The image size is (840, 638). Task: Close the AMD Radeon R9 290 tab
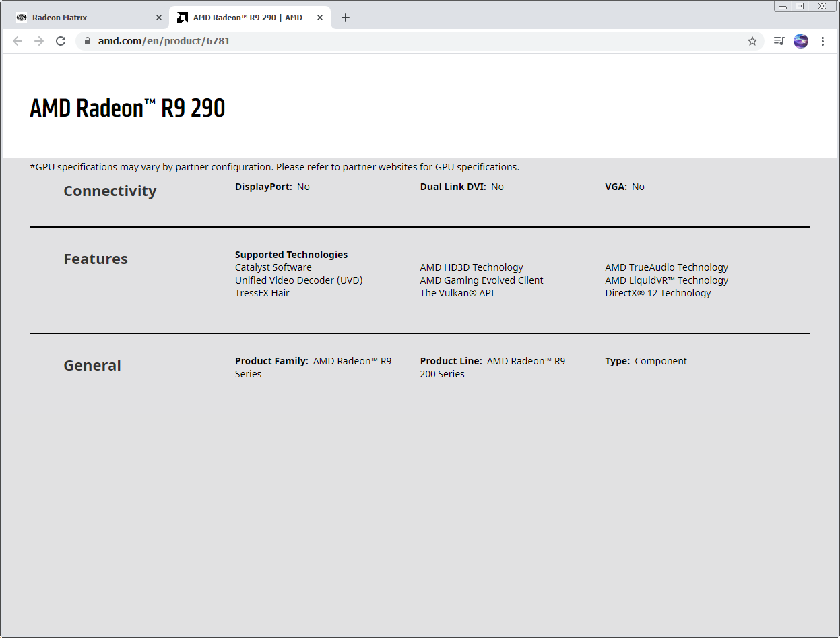pyautogui.click(x=319, y=18)
